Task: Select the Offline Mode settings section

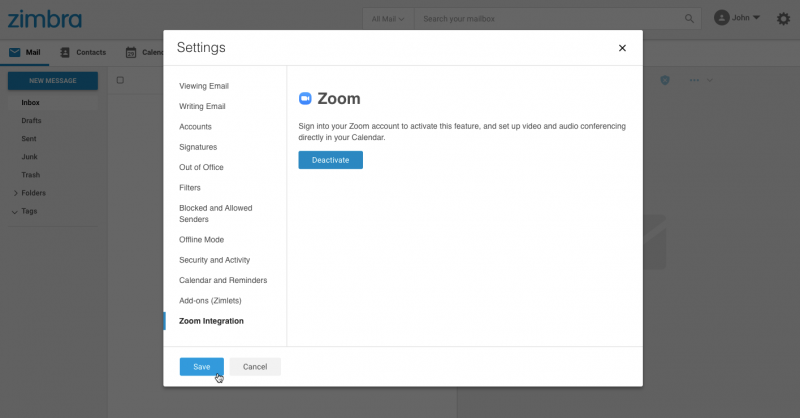Action: pyautogui.click(x=201, y=239)
